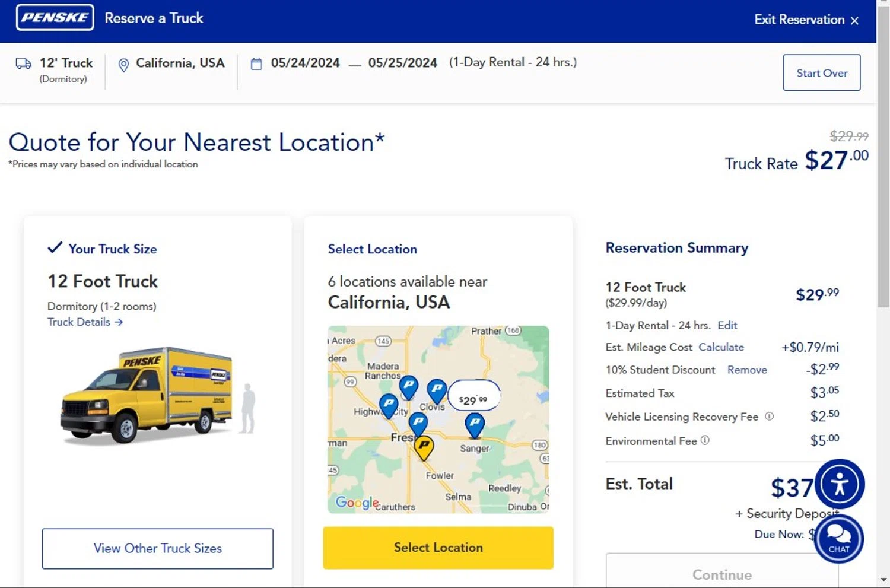Click the scrollbar down arrow
Screen dimensions: 890x588
click(x=883, y=580)
